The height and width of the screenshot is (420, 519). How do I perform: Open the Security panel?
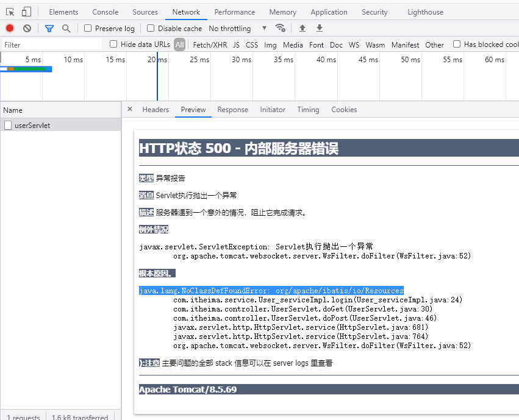[374, 12]
